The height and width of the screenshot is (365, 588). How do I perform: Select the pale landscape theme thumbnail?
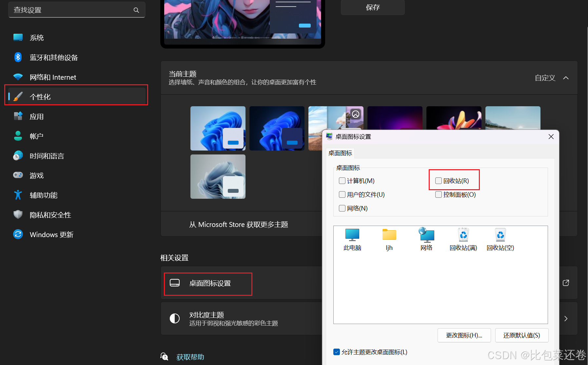click(x=513, y=118)
